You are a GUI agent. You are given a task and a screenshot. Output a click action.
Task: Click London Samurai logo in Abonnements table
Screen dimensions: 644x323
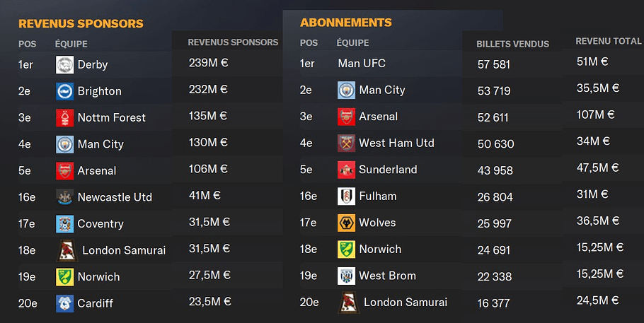click(349, 303)
